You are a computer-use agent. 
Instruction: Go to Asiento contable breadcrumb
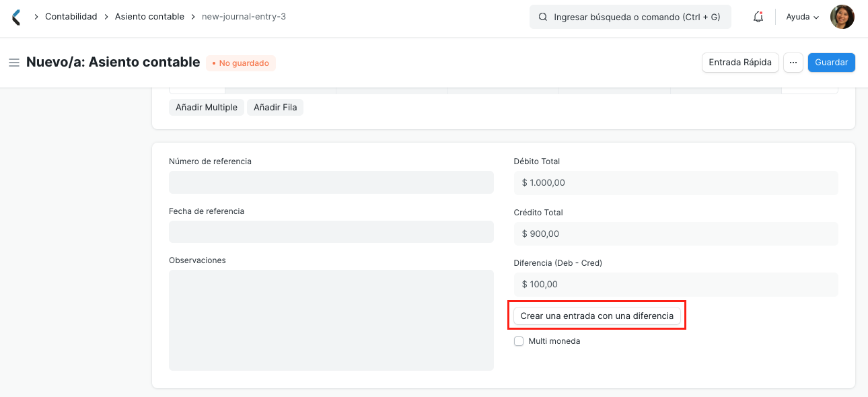point(149,17)
